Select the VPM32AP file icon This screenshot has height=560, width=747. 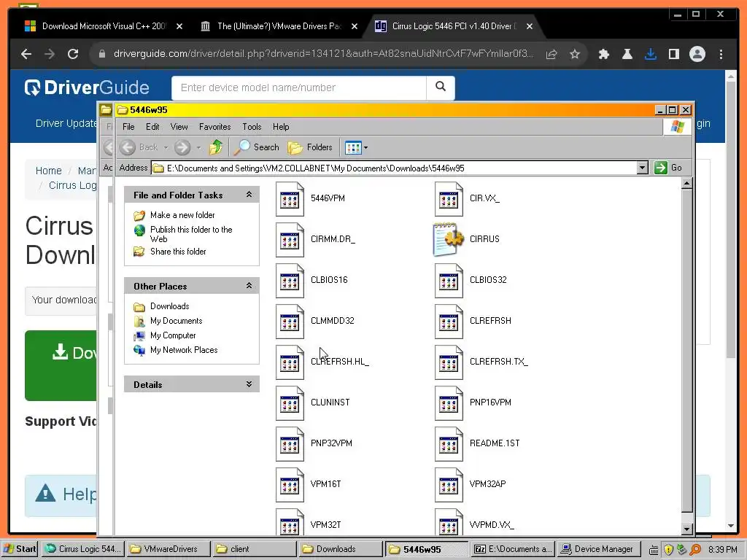pyautogui.click(x=449, y=486)
